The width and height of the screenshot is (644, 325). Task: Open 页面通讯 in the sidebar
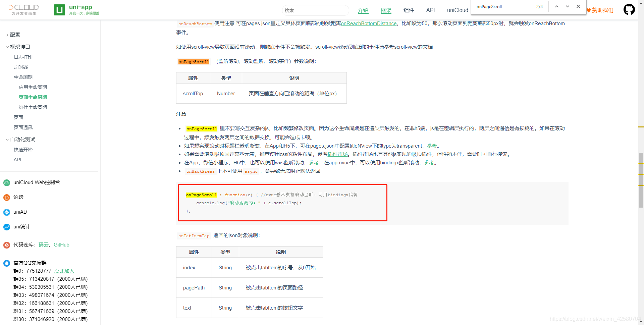23,127
